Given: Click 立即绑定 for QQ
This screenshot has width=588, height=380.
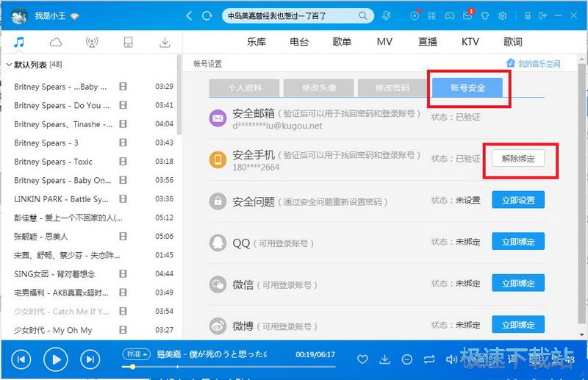Looking at the screenshot, I should [518, 242].
